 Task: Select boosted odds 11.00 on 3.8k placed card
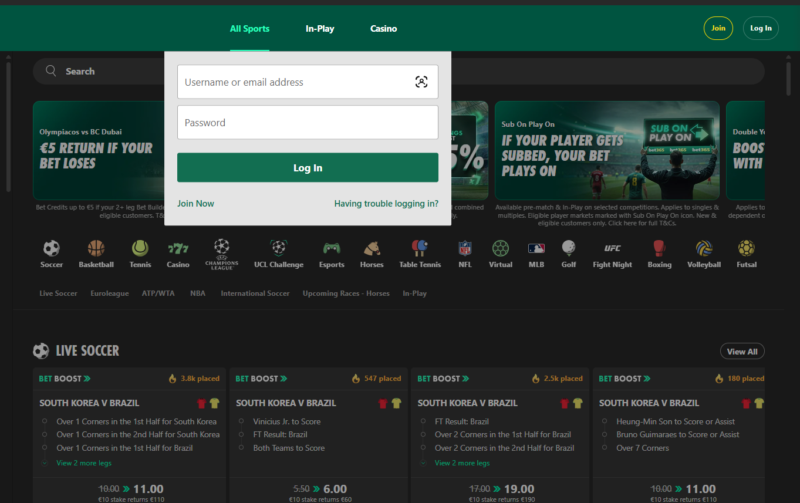(x=148, y=489)
